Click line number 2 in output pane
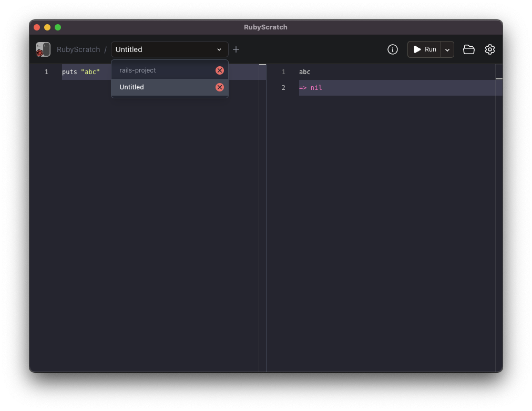 (x=283, y=87)
